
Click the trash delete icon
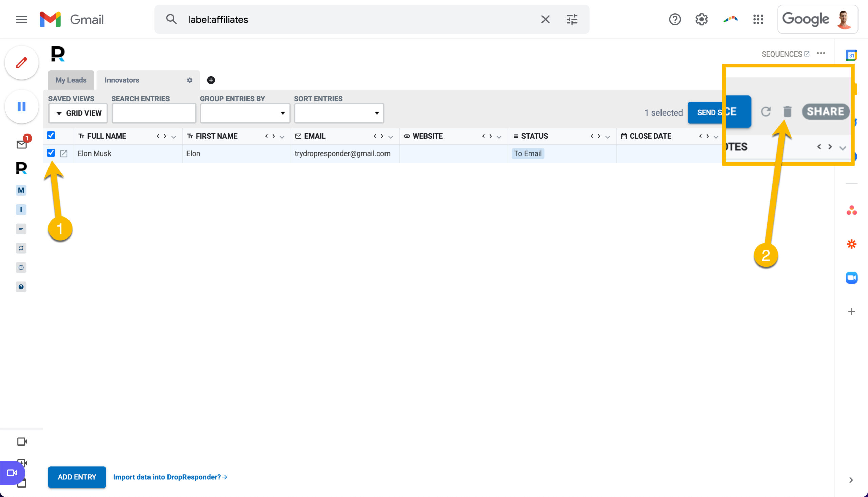[x=787, y=111]
